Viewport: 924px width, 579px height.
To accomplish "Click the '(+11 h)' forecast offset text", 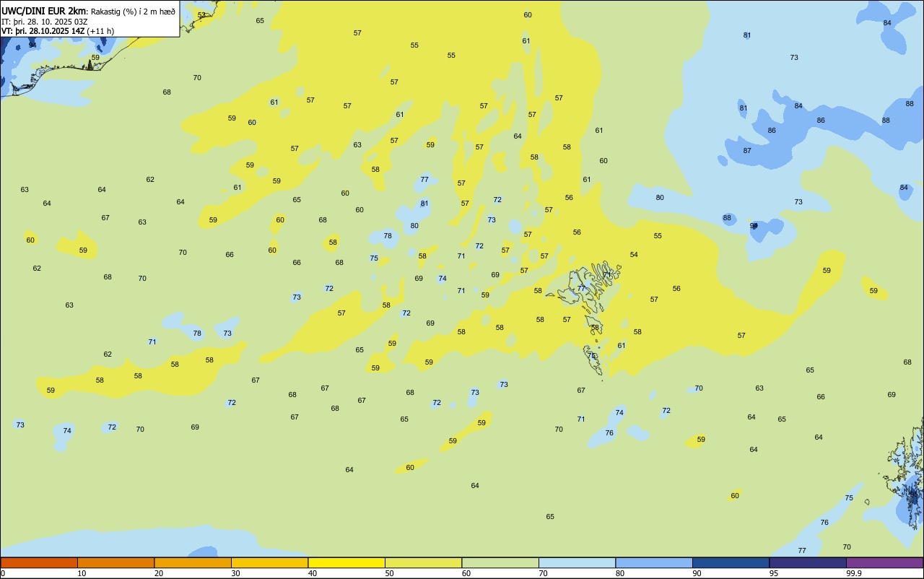I will [x=100, y=31].
